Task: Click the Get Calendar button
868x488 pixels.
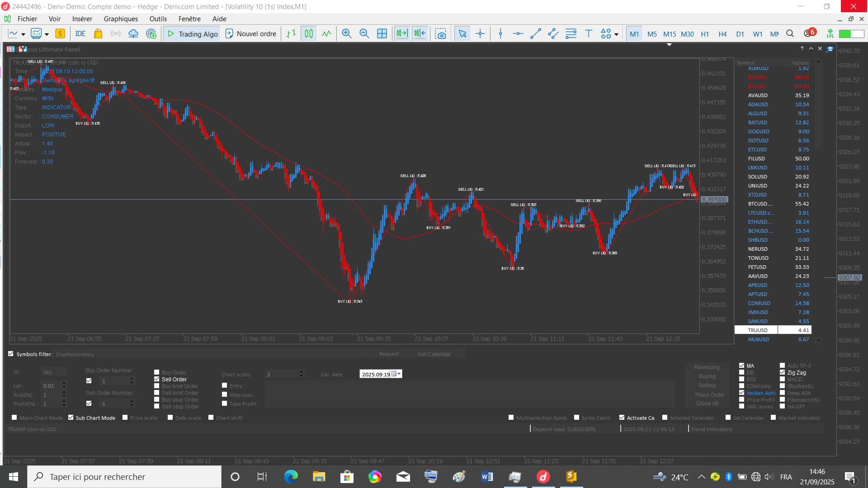Action: 434,354
